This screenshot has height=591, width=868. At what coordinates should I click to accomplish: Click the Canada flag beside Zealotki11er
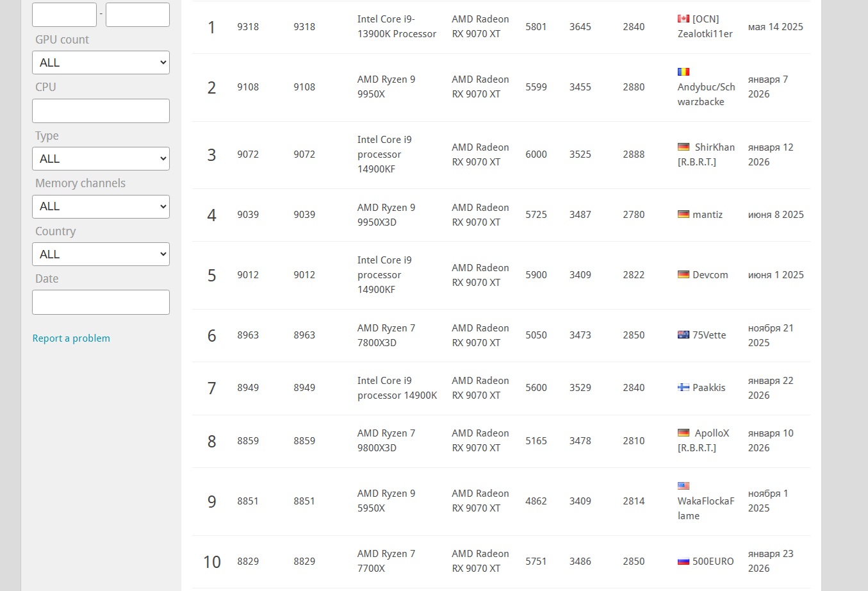(684, 19)
